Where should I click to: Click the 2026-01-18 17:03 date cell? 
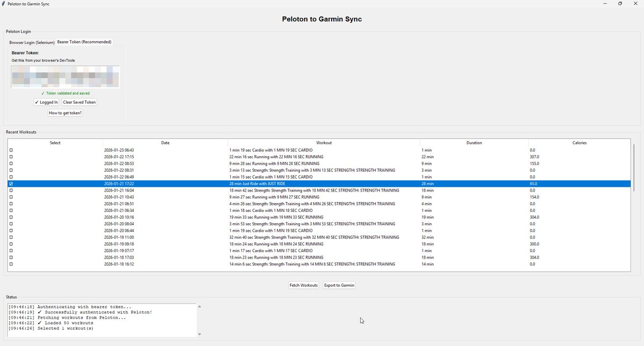pos(119,257)
